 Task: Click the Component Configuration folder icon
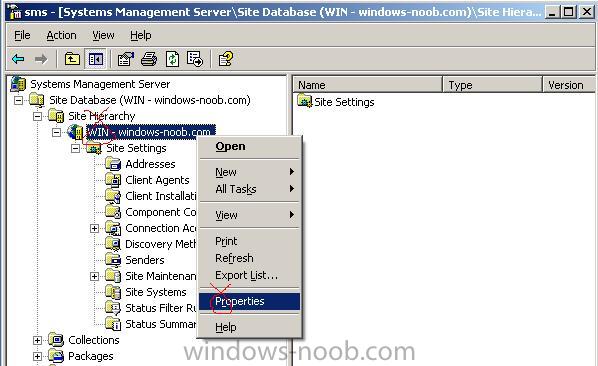click(x=113, y=212)
